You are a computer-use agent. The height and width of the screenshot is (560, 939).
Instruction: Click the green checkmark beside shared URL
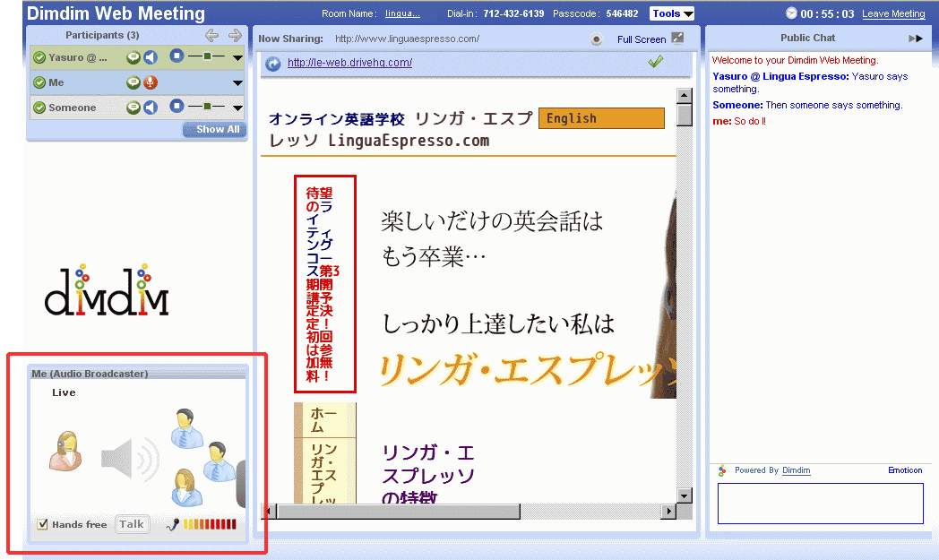656,61
